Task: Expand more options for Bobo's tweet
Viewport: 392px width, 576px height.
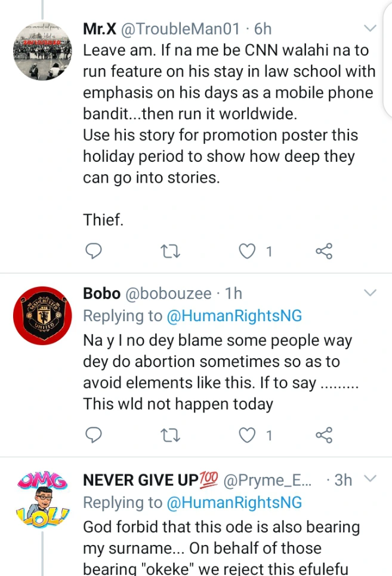Action: coord(370,292)
